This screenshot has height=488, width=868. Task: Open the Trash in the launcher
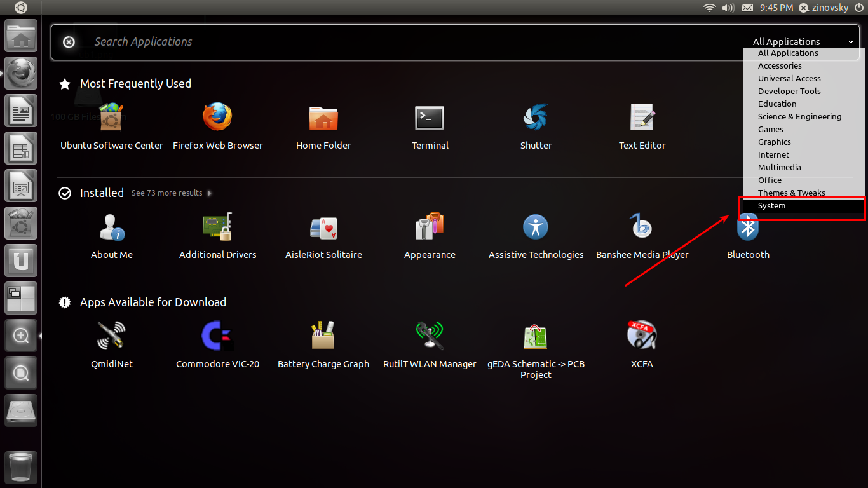click(x=21, y=467)
